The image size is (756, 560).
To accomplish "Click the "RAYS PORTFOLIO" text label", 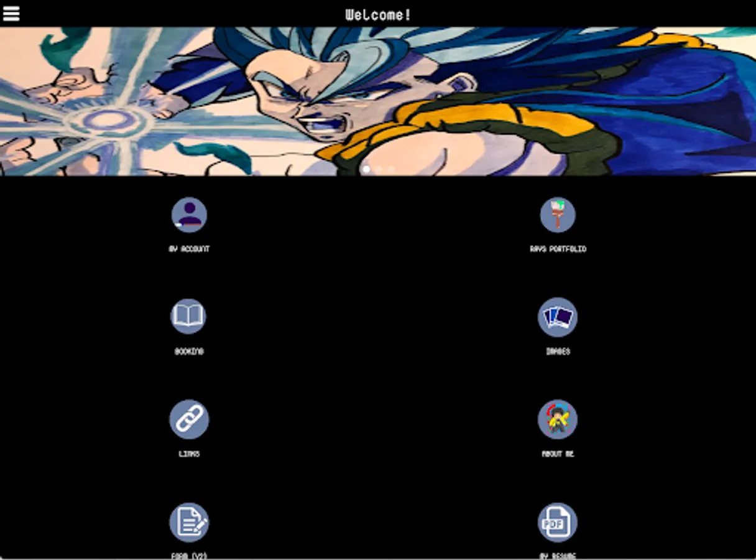I will 558,249.
